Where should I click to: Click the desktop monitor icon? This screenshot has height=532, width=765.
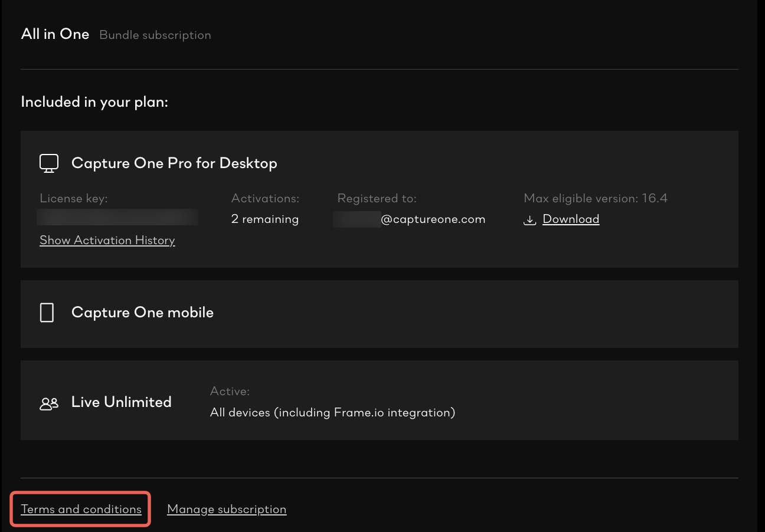(x=49, y=163)
